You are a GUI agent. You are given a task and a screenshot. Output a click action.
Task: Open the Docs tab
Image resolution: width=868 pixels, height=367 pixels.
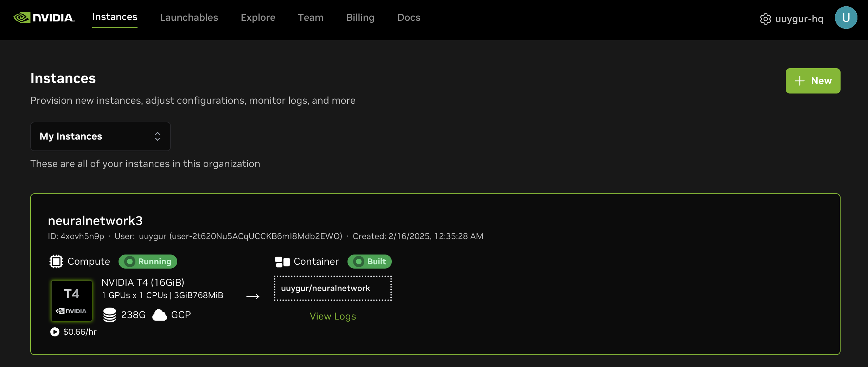point(409,18)
